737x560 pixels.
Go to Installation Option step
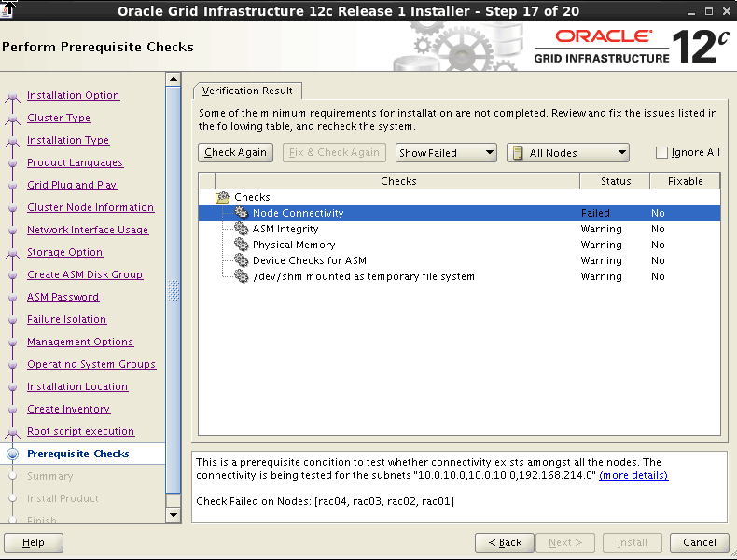tap(74, 95)
